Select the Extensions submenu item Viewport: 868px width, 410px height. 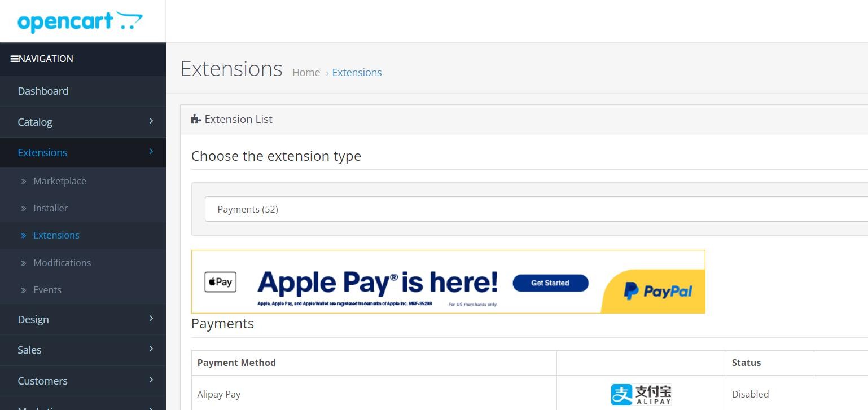point(56,235)
